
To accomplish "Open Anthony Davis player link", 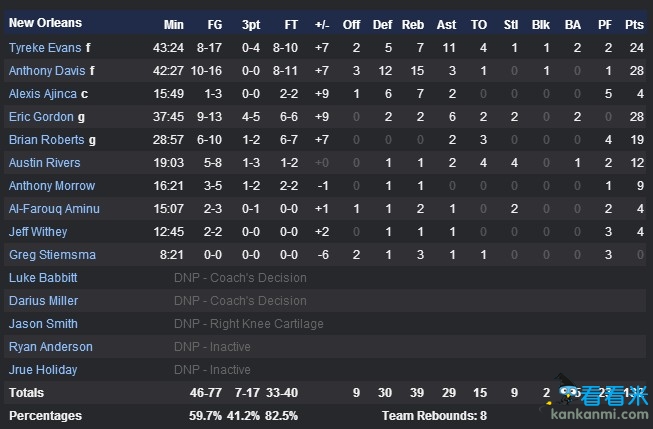I will tap(47, 71).
